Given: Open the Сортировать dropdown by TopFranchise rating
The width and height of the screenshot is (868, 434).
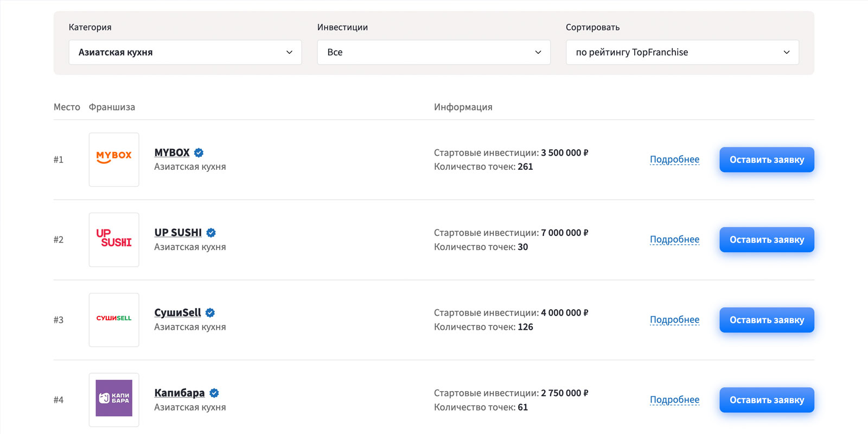Looking at the screenshot, I should (x=682, y=52).
